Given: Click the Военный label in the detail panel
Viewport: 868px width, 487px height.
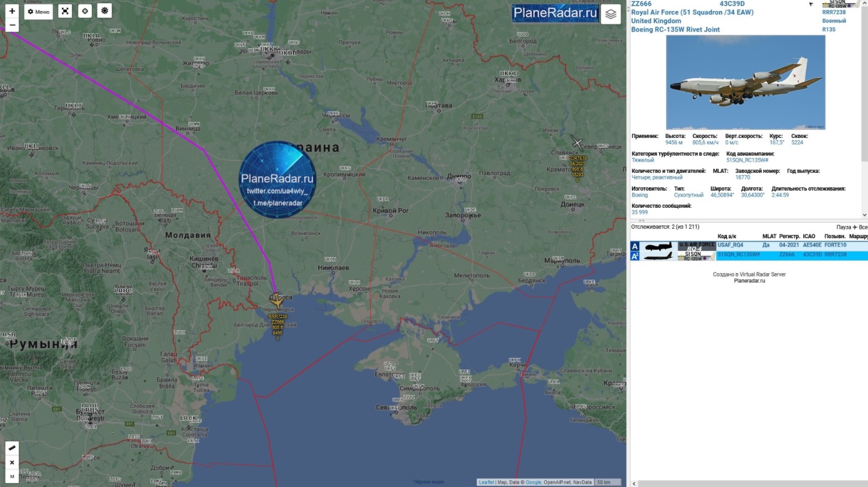Looking at the screenshot, I should click(x=834, y=21).
